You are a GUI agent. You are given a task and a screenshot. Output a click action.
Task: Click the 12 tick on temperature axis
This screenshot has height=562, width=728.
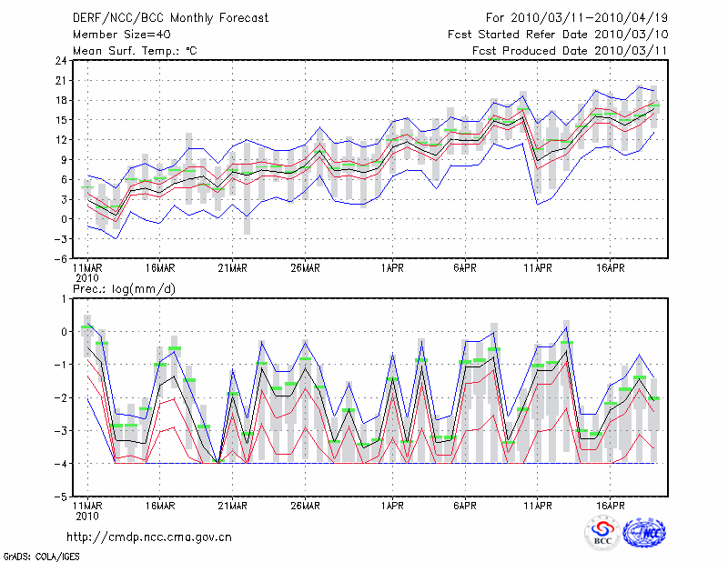(60, 139)
